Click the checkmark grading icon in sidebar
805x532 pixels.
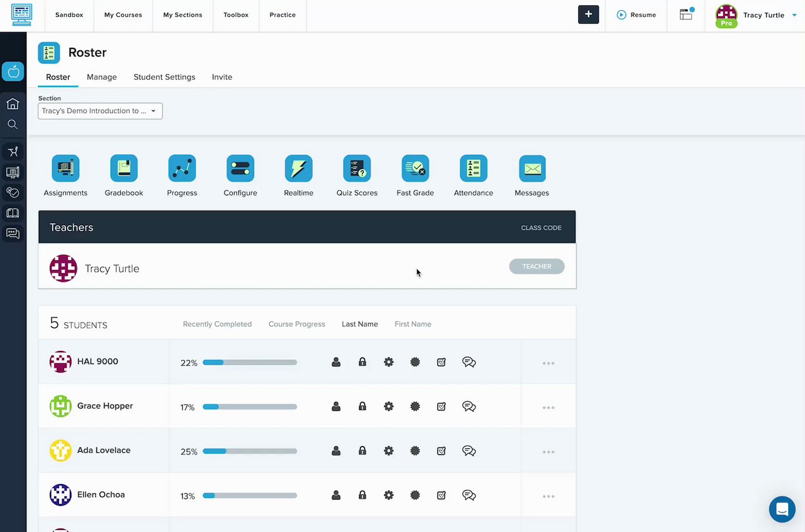tap(13, 192)
